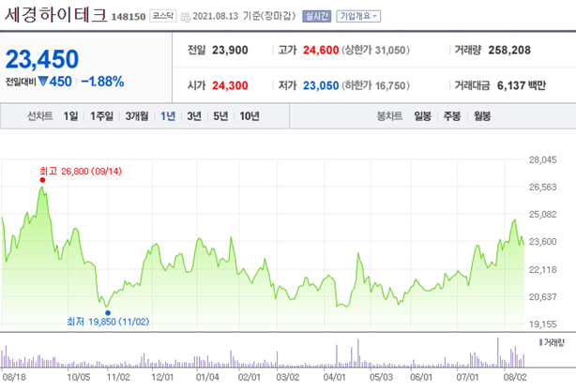Click the stock name 세경하이테크
Viewport: 576px width, 392px height.
pyautogui.click(x=55, y=15)
